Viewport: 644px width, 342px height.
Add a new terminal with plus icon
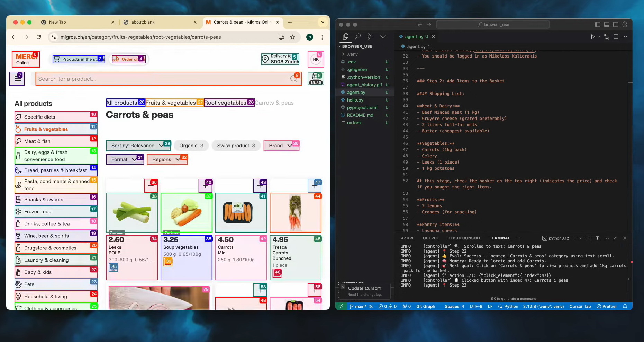(575, 238)
